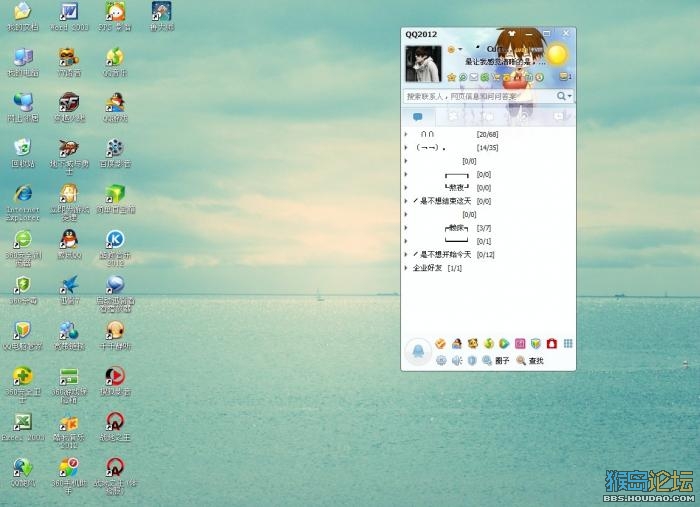Select My Documents folder desktop icon
This screenshot has height=507, width=700.
click(23, 17)
